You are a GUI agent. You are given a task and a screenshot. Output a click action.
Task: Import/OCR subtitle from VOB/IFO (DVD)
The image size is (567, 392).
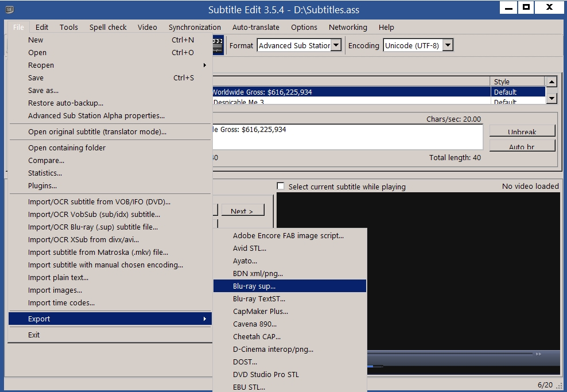tap(110, 202)
